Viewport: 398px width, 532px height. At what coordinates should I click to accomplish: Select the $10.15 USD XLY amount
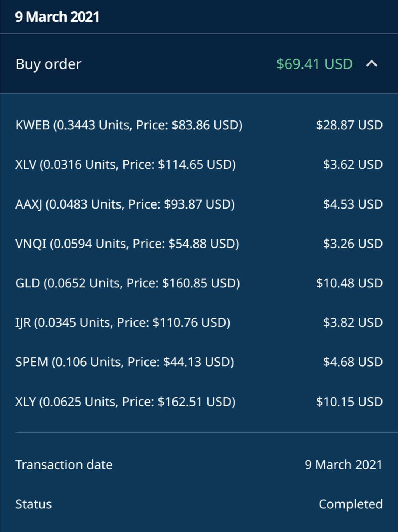(x=349, y=402)
